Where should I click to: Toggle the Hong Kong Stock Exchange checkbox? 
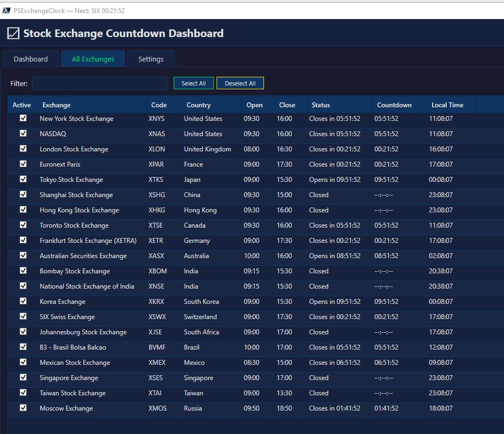click(x=23, y=210)
